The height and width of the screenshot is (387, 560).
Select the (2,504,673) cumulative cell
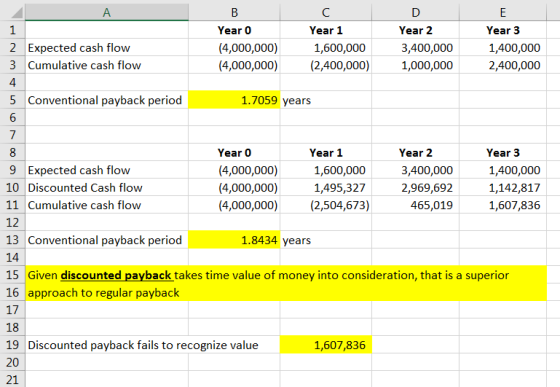[x=326, y=205]
